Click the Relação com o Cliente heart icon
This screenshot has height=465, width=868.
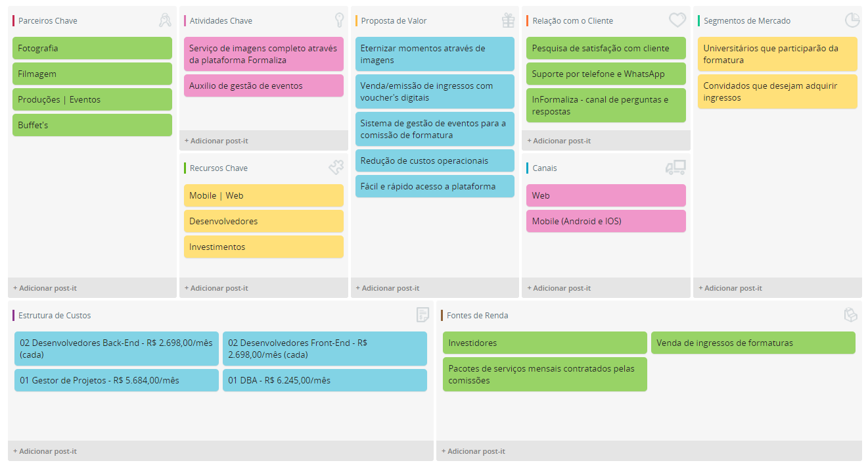point(677,20)
